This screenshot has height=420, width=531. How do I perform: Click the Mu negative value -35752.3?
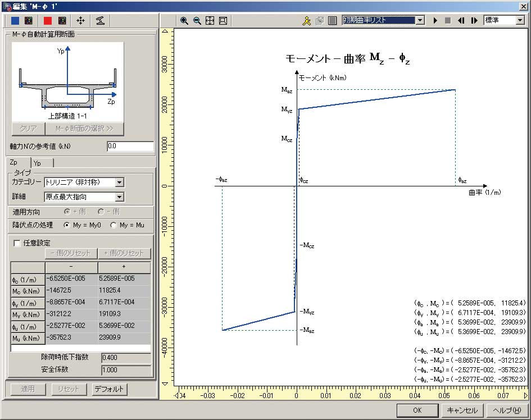click(x=71, y=338)
